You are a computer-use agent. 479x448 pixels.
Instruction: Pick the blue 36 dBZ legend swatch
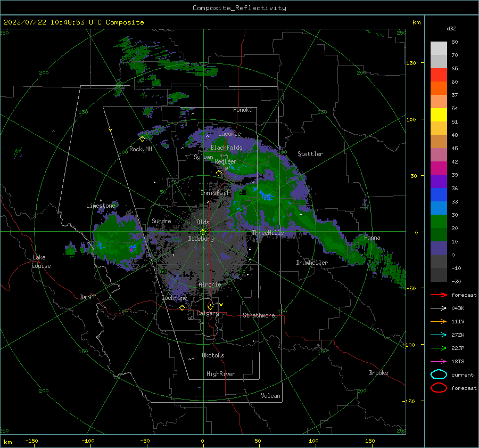coord(439,195)
